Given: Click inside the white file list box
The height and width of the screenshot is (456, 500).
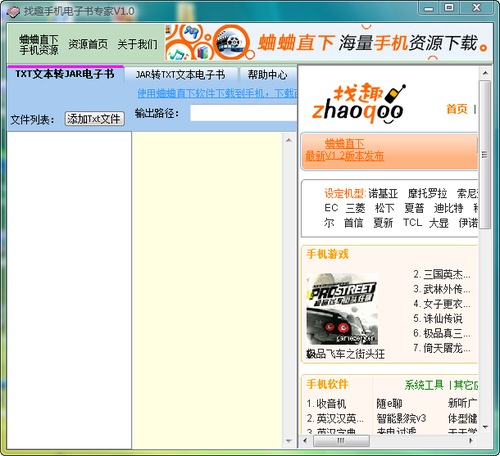Looking at the screenshot, I should [x=69, y=290].
